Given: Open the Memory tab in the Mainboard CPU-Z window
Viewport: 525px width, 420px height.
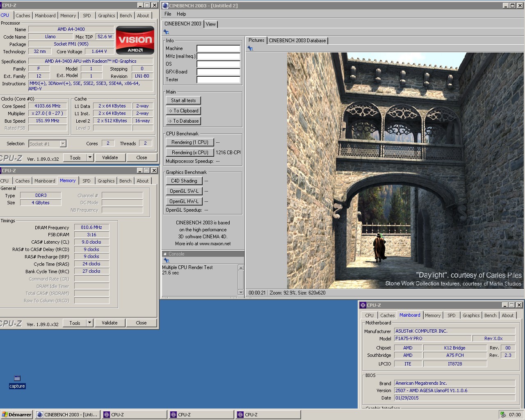Looking at the screenshot, I should 433,315.
